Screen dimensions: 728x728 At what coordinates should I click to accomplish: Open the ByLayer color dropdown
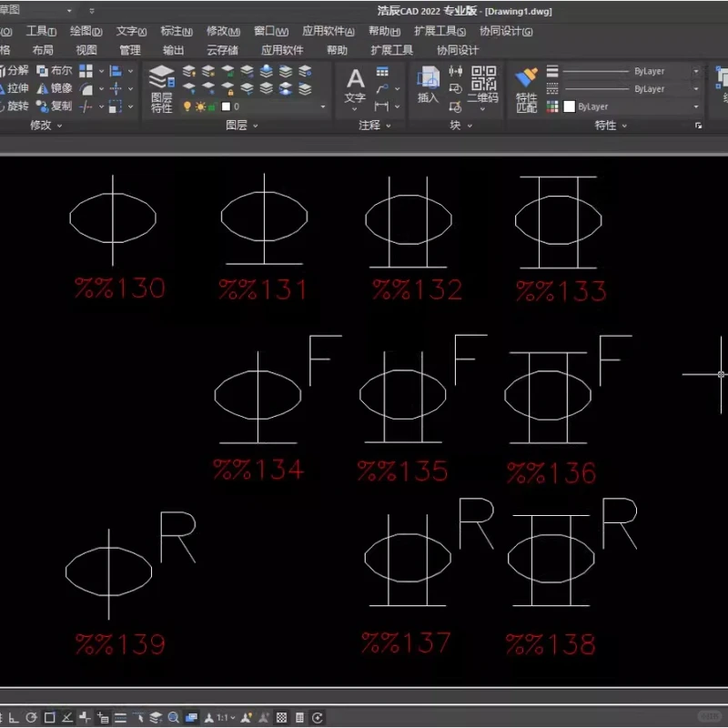pos(695,106)
